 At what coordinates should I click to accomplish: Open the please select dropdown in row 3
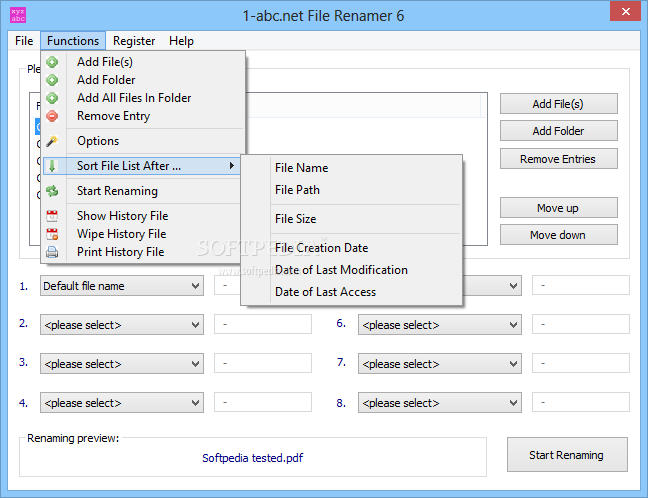point(122,364)
